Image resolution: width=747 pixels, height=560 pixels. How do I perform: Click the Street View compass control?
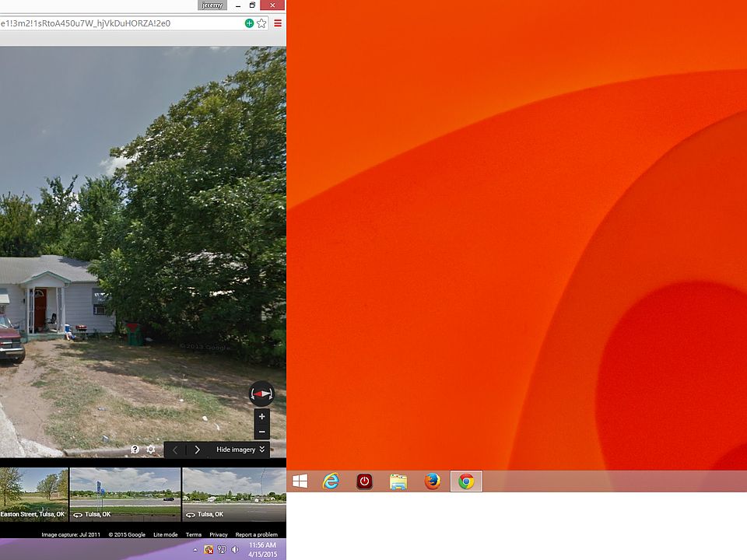coord(261,394)
